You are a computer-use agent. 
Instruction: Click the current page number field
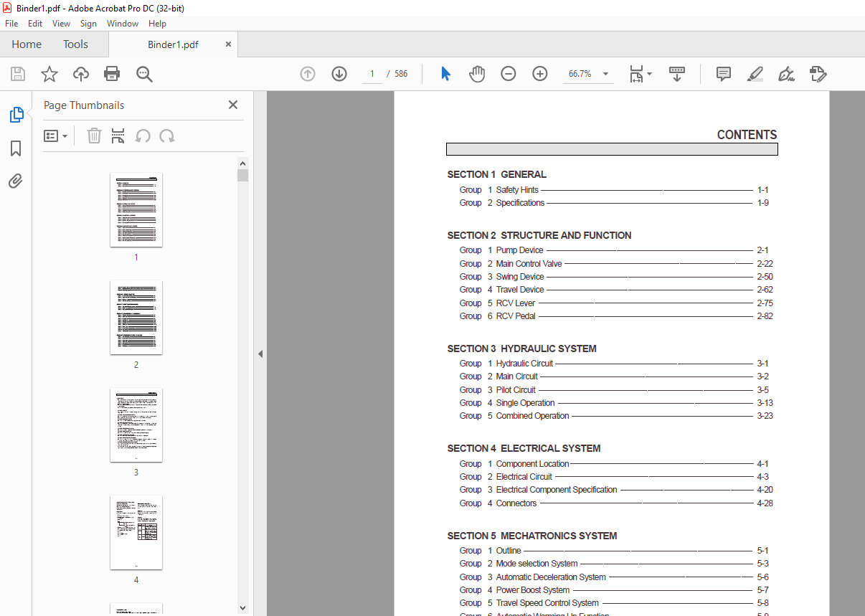tap(372, 74)
